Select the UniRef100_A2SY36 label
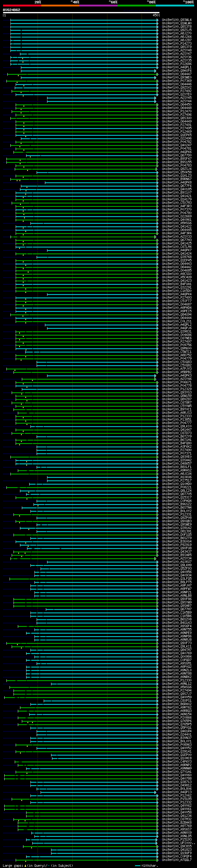Image resolution: width=197 pixels, height=868 pixels. point(176,57)
